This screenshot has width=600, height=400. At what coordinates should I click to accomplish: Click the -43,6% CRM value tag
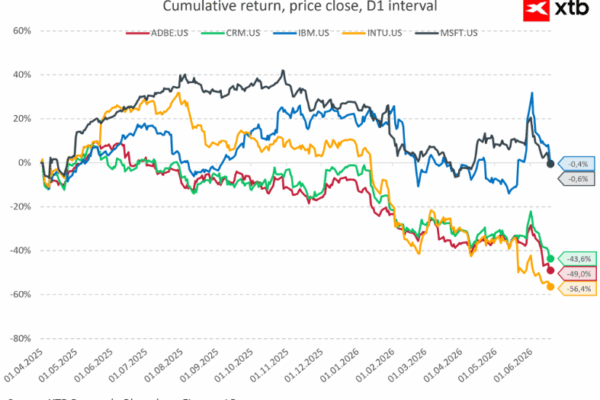click(577, 259)
